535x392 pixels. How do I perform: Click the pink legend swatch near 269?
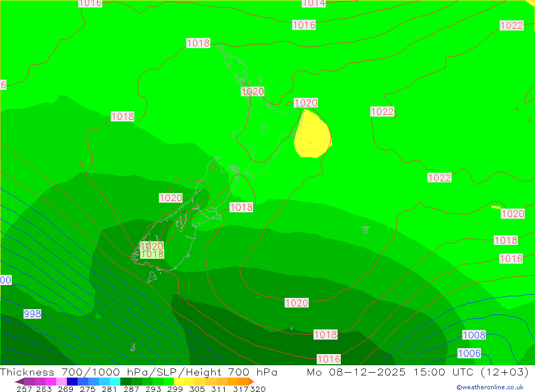click(x=62, y=381)
